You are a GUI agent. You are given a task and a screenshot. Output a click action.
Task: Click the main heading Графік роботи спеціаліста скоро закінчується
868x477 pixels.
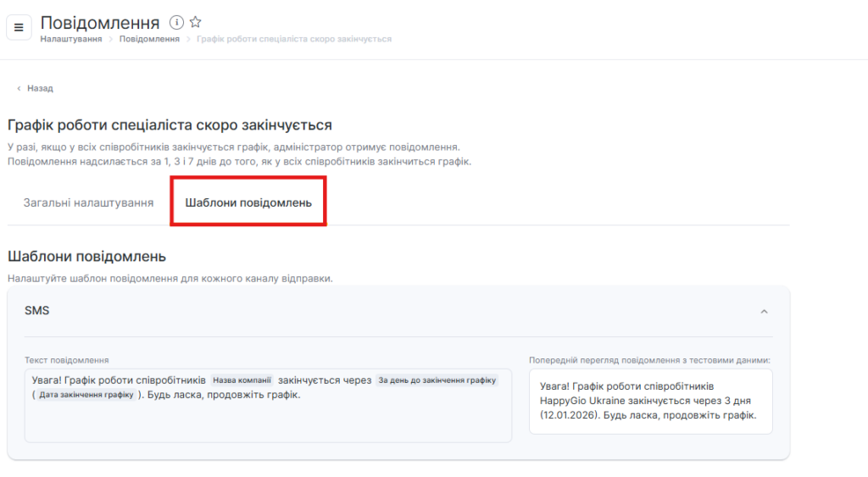pyautogui.click(x=170, y=125)
